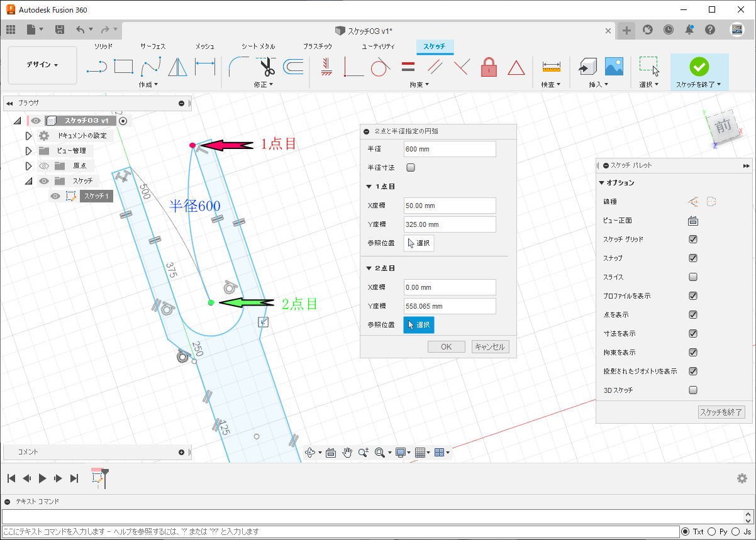The width and height of the screenshot is (756, 540).
Task: Click the green Finish Sketch checkmark
Action: (699, 66)
